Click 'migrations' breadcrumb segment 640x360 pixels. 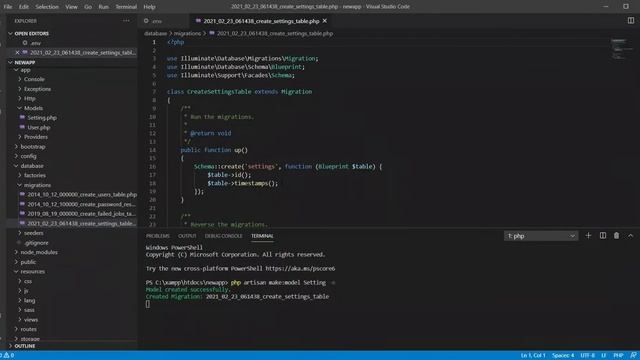pos(187,33)
